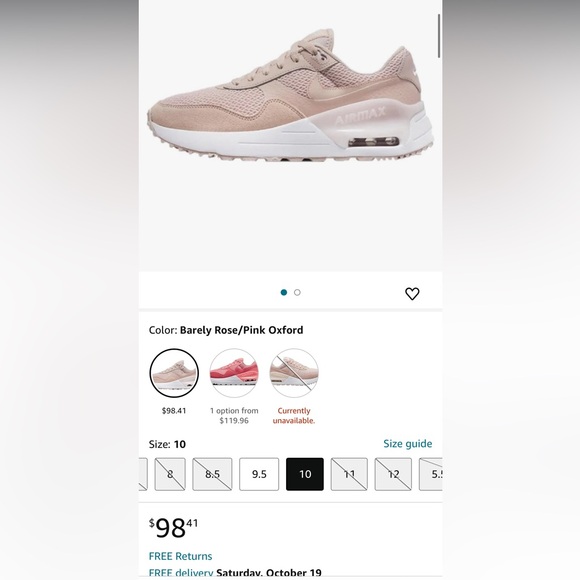580x580 pixels.
Task: Select the partially visible size 5.5
Action: pos(431,474)
